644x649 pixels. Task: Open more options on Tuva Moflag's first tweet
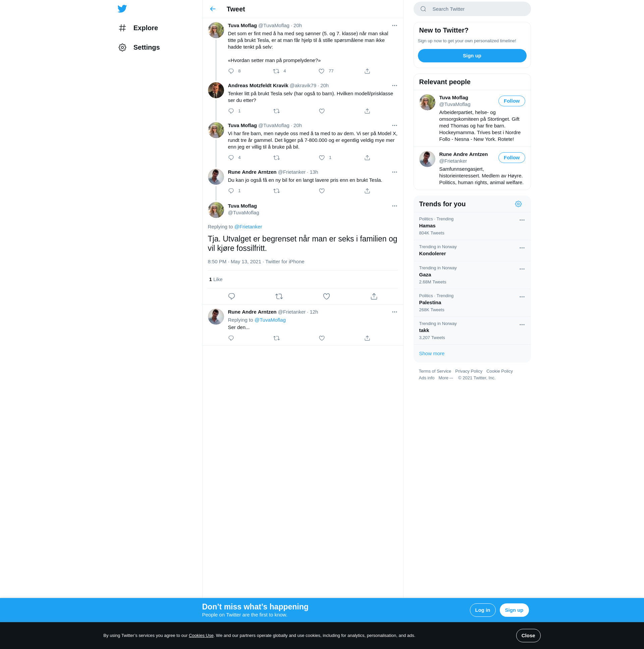pyautogui.click(x=394, y=25)
